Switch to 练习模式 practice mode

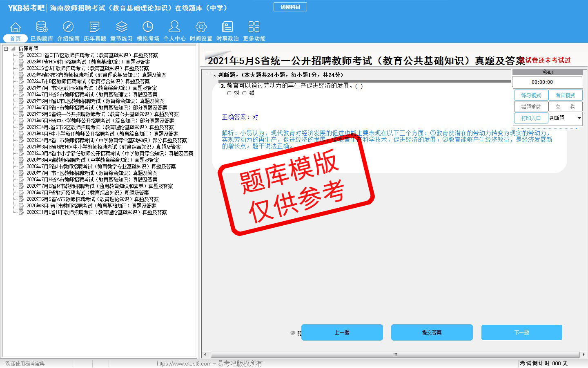tap(531, 95)
